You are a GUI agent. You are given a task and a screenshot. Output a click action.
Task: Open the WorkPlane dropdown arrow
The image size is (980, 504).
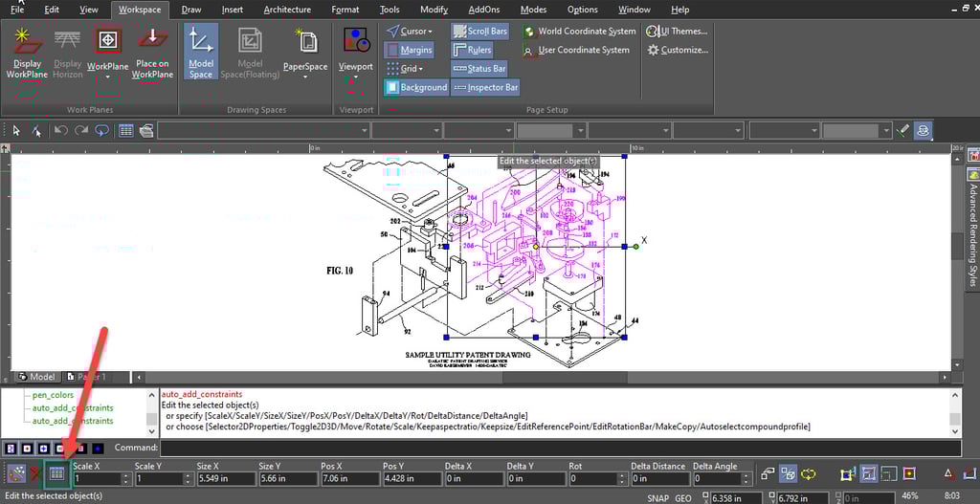(x=108, y=77)
